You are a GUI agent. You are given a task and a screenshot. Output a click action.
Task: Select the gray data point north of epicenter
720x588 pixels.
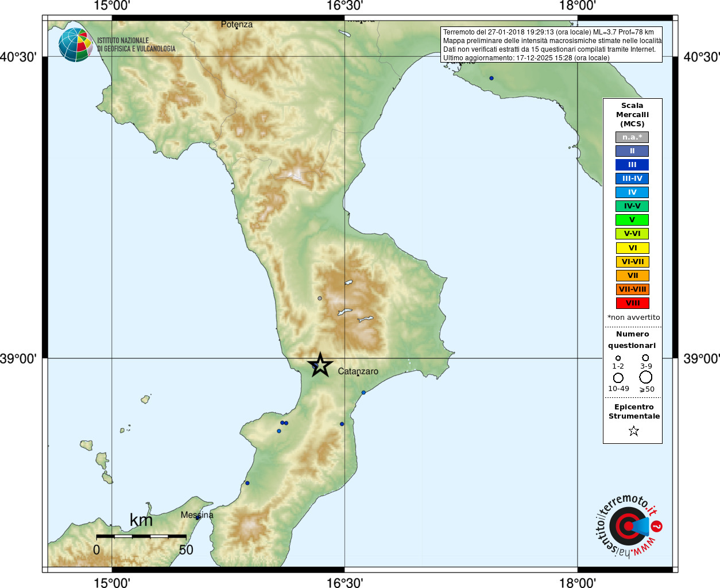tap(320, 298)
